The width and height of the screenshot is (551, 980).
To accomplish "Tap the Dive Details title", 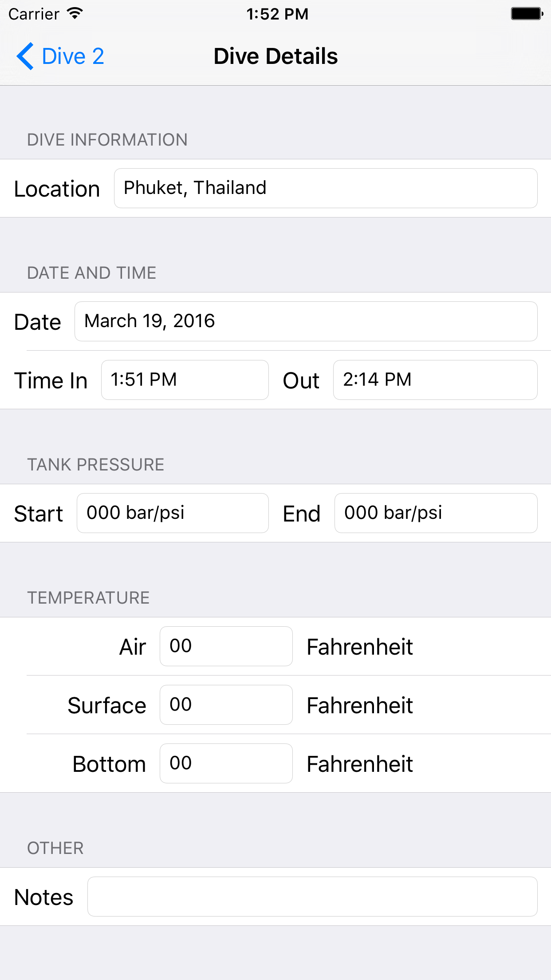I will 275,56.
